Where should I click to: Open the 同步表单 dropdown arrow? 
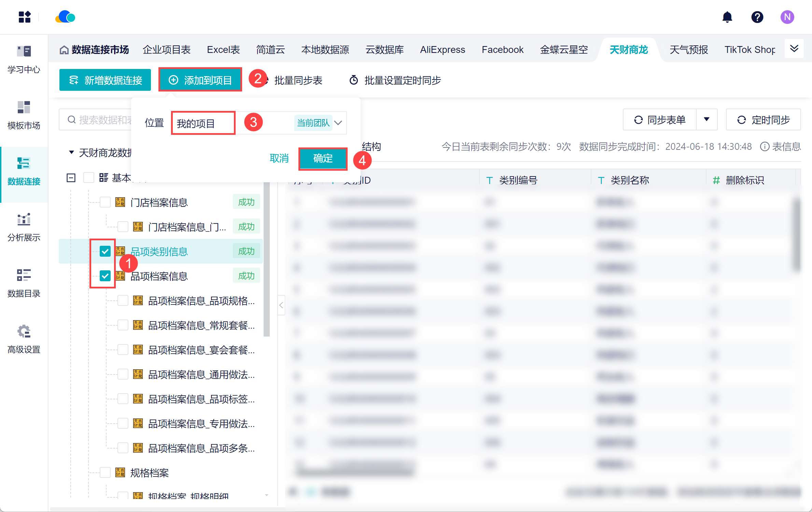click(706, 120)
